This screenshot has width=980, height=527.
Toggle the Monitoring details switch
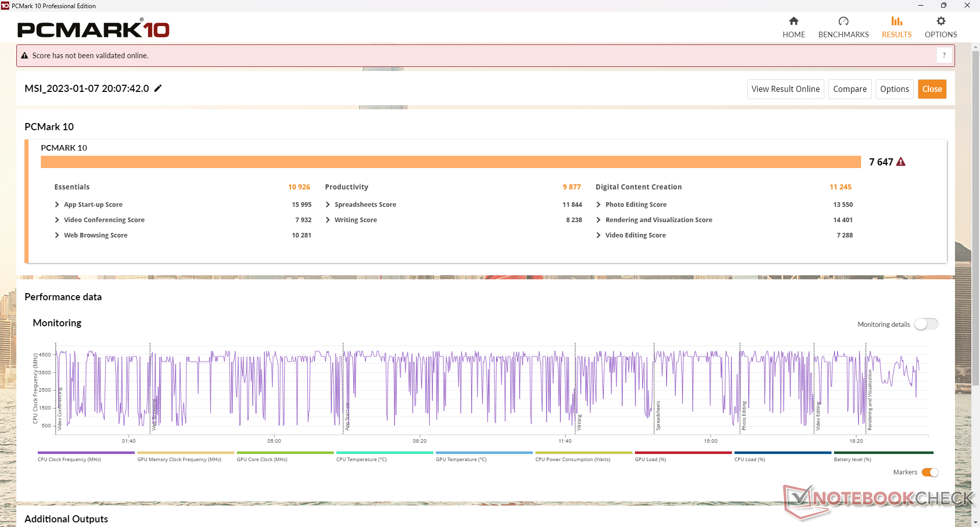click(926, 324)
